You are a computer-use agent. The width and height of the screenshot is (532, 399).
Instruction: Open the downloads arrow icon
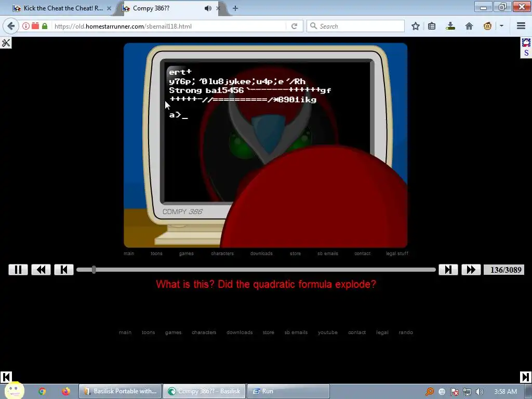(x=450, y=26)
